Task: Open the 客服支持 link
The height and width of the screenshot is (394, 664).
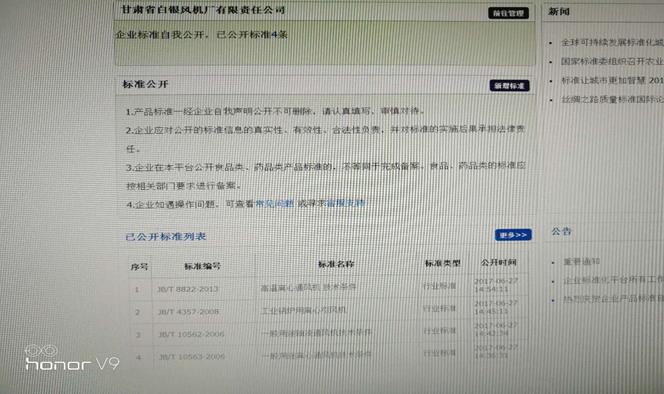Action: coord(346,203)
